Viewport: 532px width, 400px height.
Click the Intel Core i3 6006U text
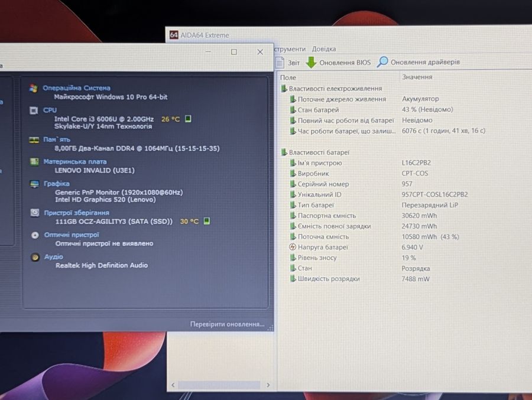click(104, 119)
